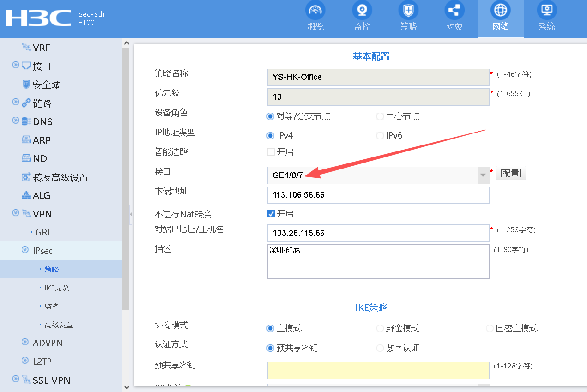
Task: Collapse the IPsec tree node arrow
Action: click(25, 250)
